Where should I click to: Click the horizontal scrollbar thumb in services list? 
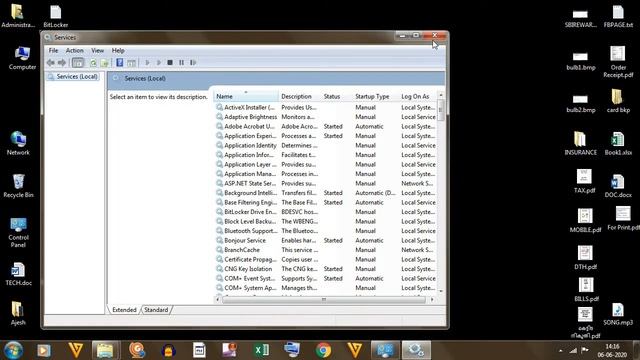(x=324, y=300)
